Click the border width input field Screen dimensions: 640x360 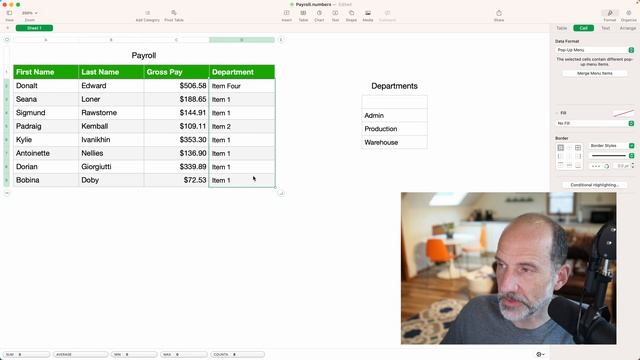pyautogui.click(x=622, y=166)
